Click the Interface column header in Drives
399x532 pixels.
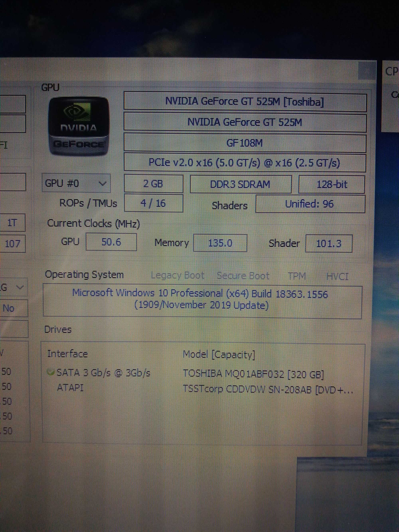(x=67, y=354)
